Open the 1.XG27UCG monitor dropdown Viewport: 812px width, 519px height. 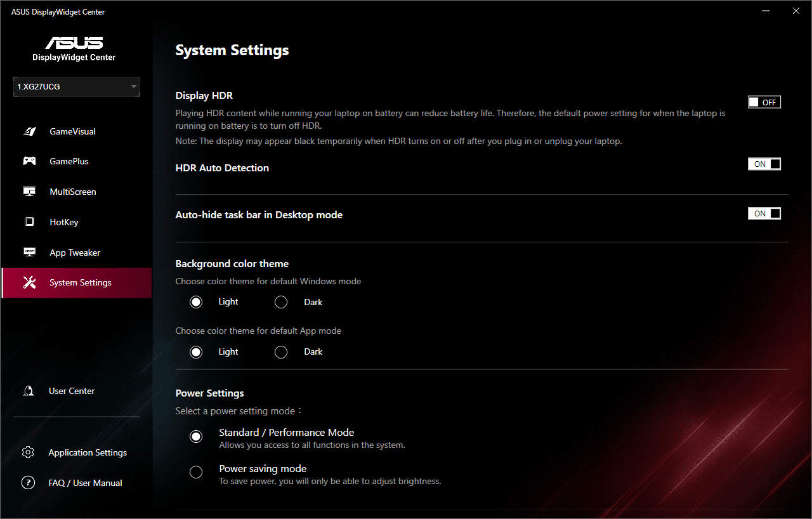pos(76,86)
